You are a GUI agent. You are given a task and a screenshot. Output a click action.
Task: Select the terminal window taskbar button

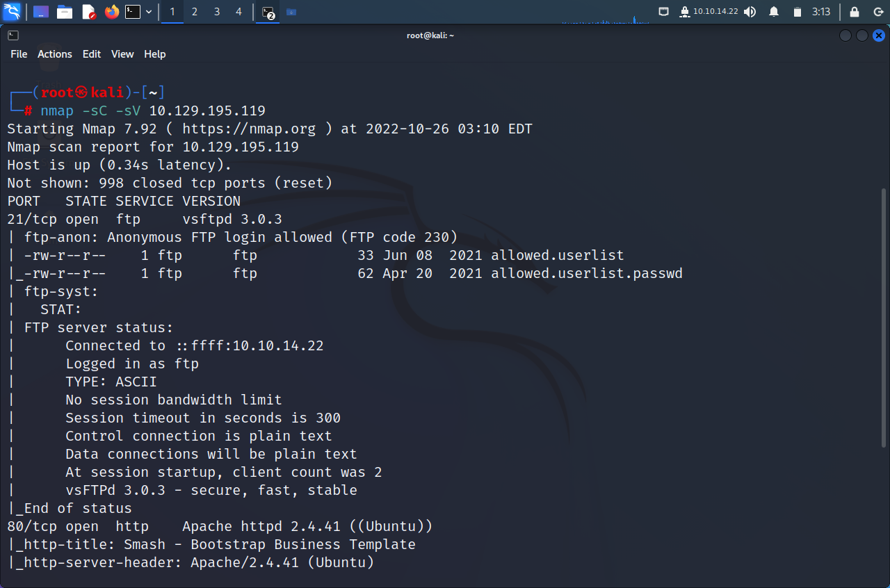(x=268, y=12)
